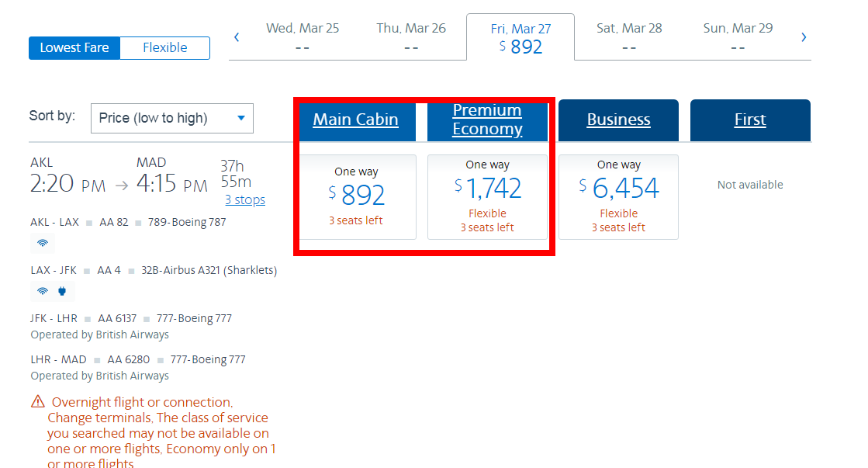868x468 pixels.
Task: Select the Sat, Mar 28 date tab
Action: [629, 37]
